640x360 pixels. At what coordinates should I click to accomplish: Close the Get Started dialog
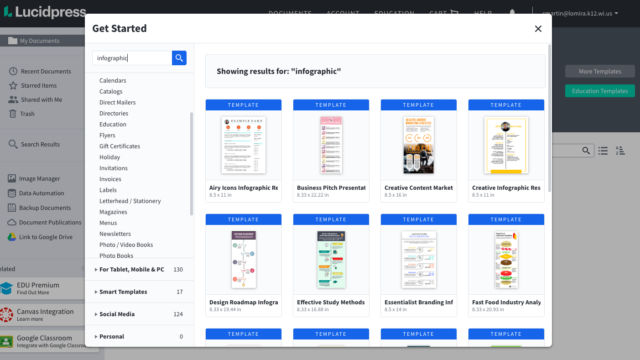coord(538,29)
